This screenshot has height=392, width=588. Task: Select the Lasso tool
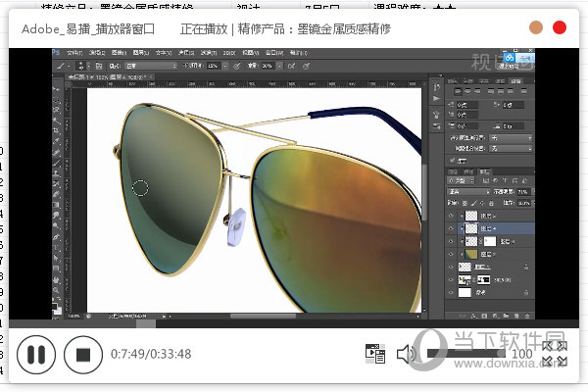[x=57, y=111]
